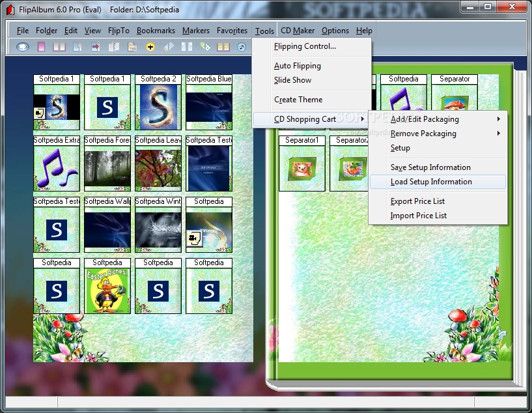This screenshot has height=413, width=532.
Task: Choose Setup in the CD Shopping Cart submenu
Action: [x=438, y=148]
